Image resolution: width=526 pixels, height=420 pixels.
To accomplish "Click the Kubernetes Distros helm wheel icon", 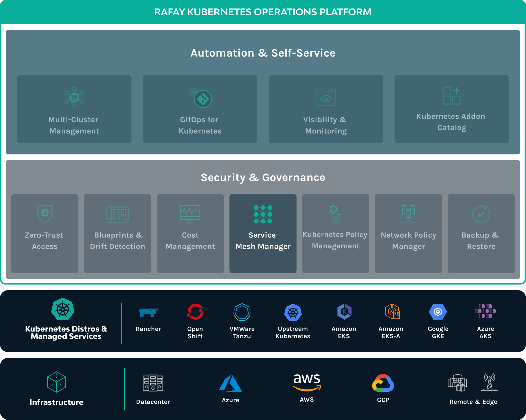I will click(x=63, y=309).
